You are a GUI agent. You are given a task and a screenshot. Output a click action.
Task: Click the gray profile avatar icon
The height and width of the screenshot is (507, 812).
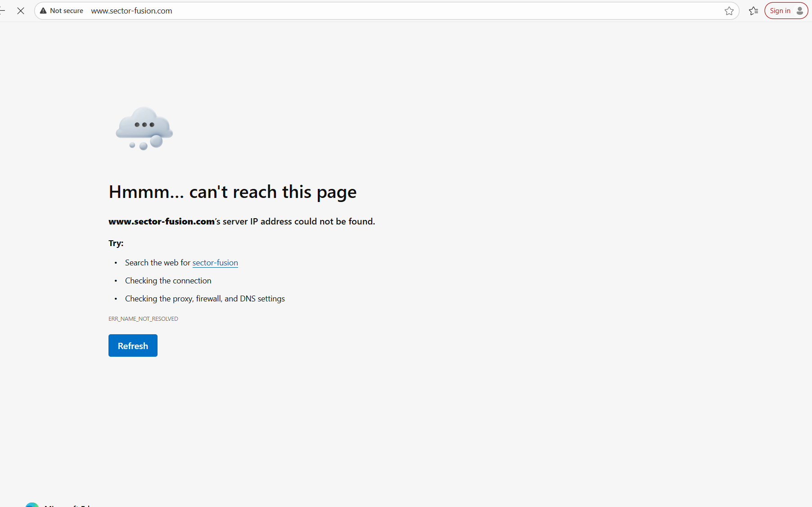click(x=799, y=11)
